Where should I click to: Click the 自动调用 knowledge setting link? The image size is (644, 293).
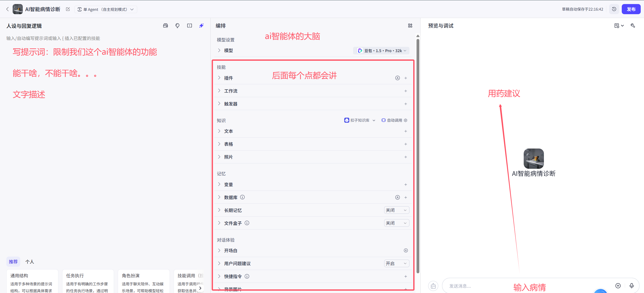394,120
